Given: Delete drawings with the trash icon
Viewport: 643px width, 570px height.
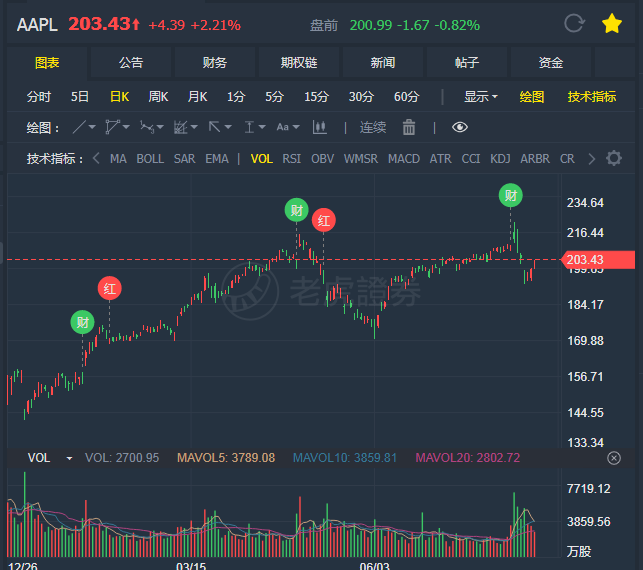Looking at the screenshot, I should 409,127.
